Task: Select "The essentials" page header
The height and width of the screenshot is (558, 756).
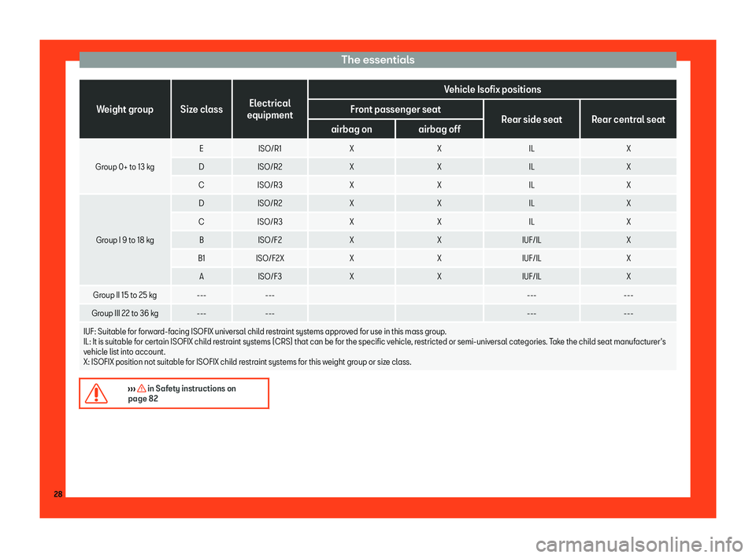Action: click(377, 59)
